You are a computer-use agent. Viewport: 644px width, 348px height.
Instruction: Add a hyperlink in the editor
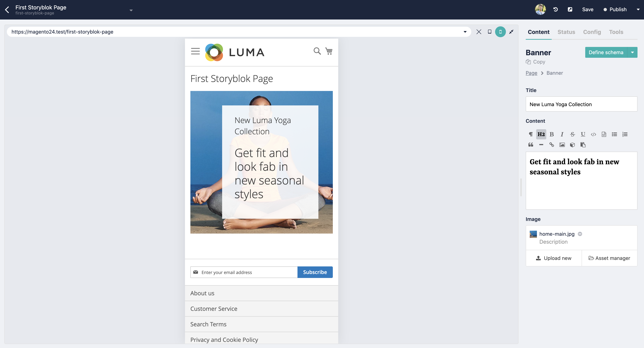click(x=552, y=145)
